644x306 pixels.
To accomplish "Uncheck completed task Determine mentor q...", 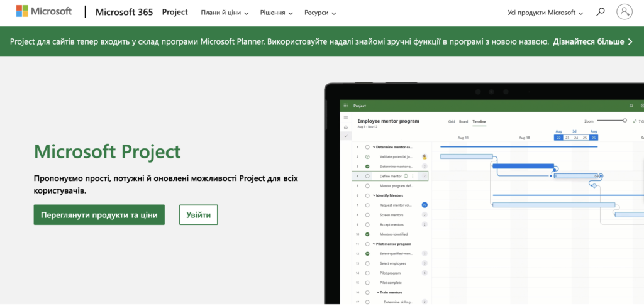I will (x=367, y=167).
